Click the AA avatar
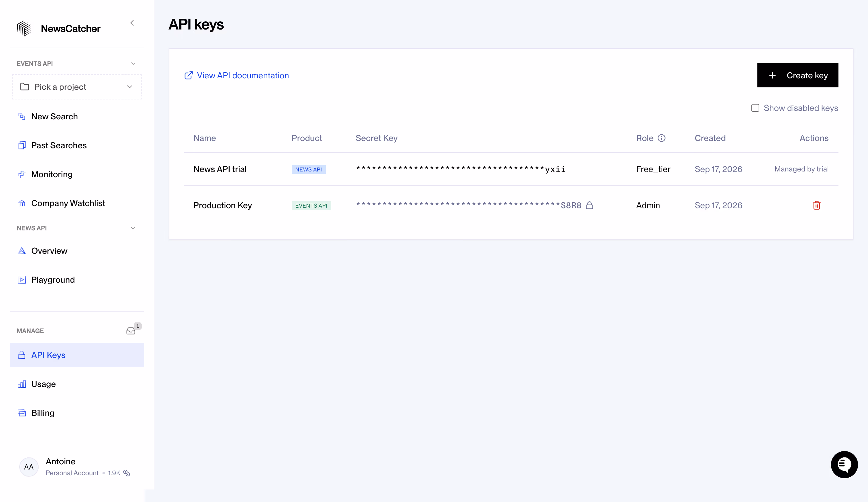The width and height of the screenshot is (868, 502). pos(29,467)
